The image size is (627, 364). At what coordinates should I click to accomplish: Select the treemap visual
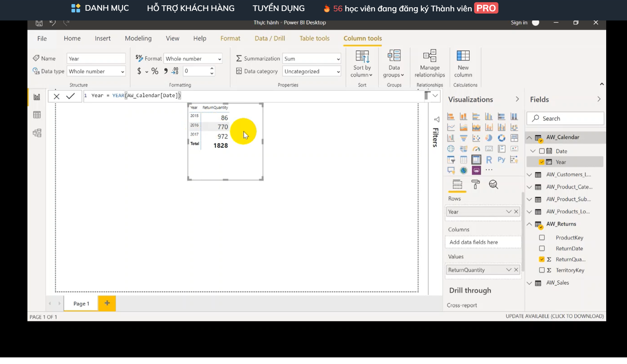514,138
